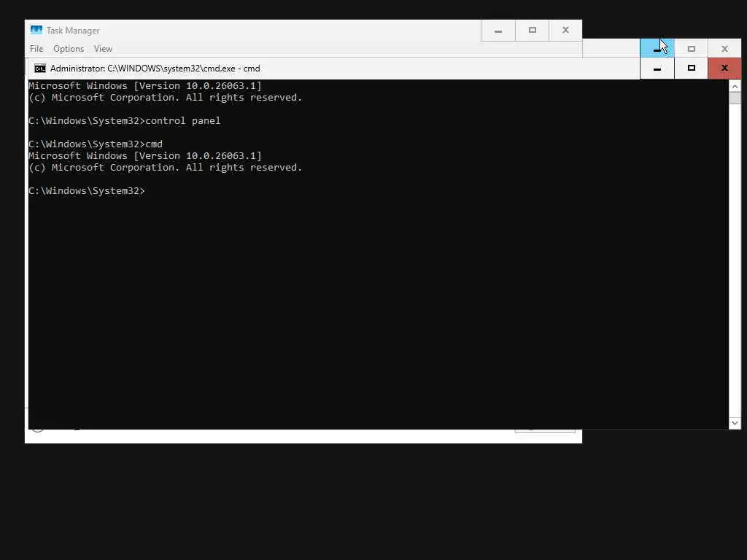This screenshot has width=747, height=560.
Task: Minimize the Task Manager window
Action: tap(498, 31)
